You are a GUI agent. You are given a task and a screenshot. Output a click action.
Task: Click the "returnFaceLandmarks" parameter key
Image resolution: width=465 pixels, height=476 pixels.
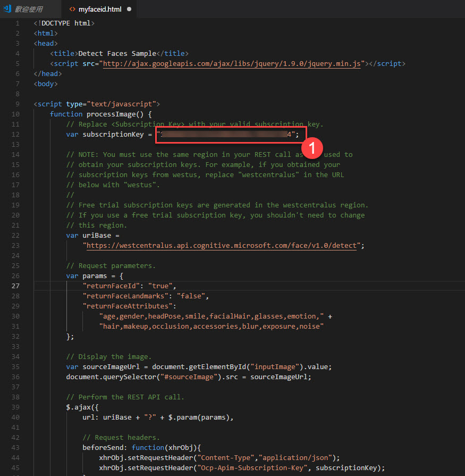[x=125, y=296]
